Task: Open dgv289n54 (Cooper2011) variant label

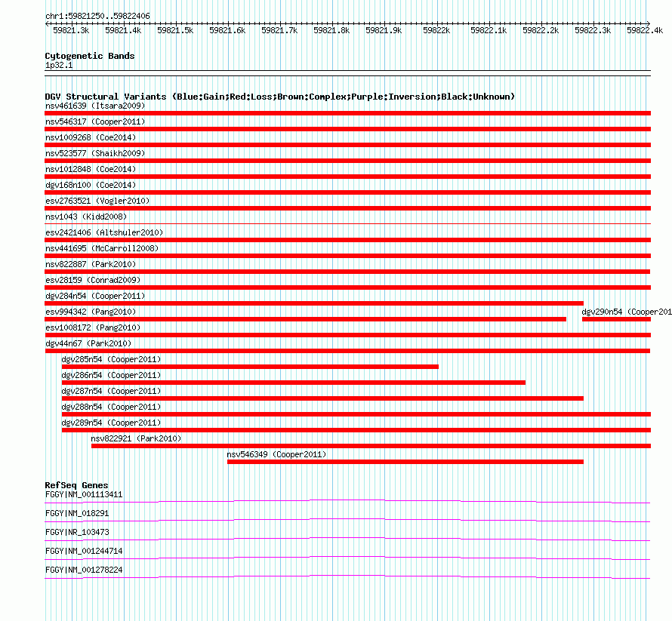Action: point(111,423)
